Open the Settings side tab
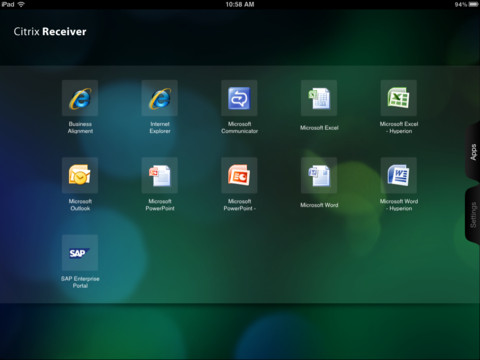The height and width of the screenshot is (360, 480). [x=473, y=215]
